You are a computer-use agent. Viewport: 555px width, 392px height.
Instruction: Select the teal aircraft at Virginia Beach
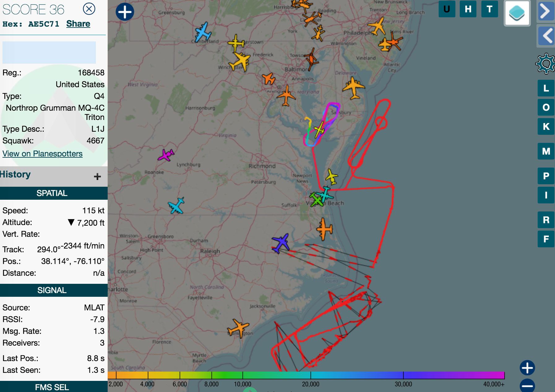point(325,194)
